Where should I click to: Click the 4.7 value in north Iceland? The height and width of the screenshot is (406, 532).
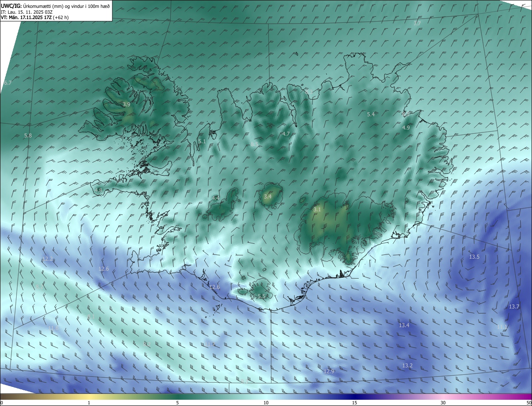click(x=286, y=134)
